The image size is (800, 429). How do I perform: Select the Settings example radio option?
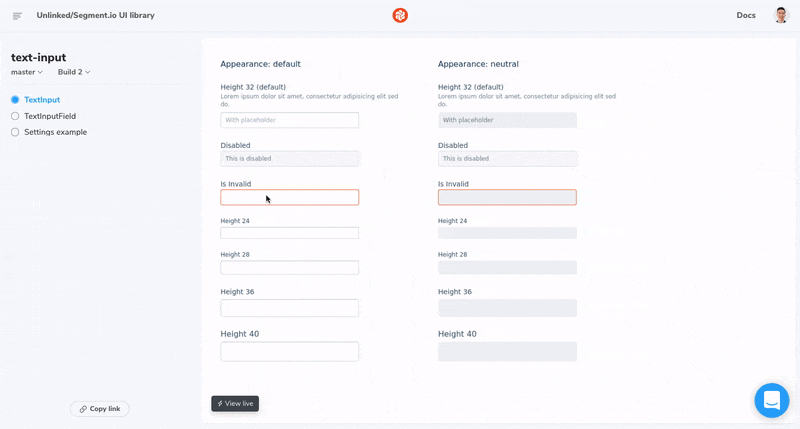15,132
